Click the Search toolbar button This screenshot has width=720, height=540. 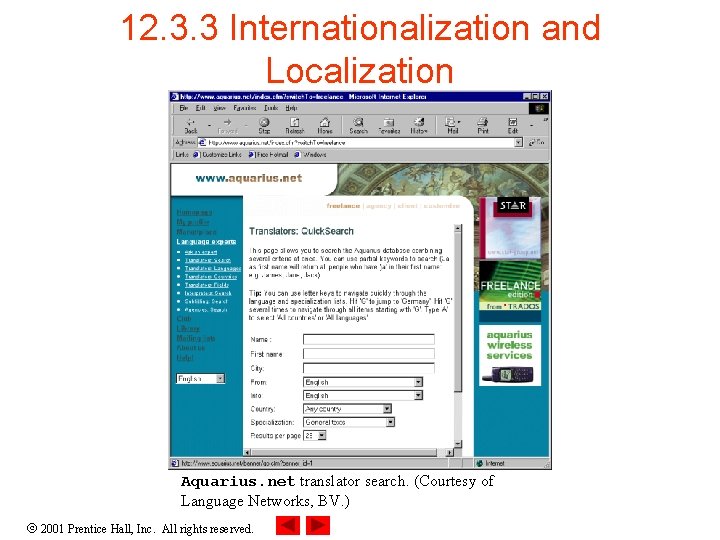pyautogui.click(x=358, y=125)
